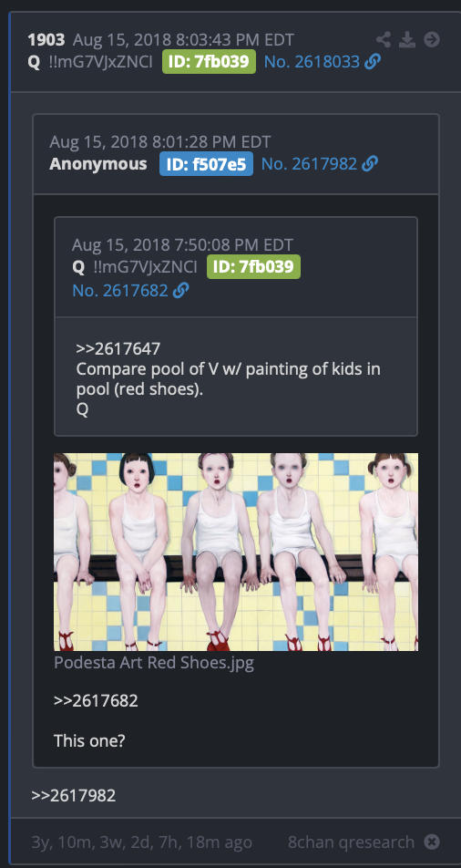Click the >>2617647 reply reference
Viewport: 461px width, 868px height.
(x=118, y=348)
